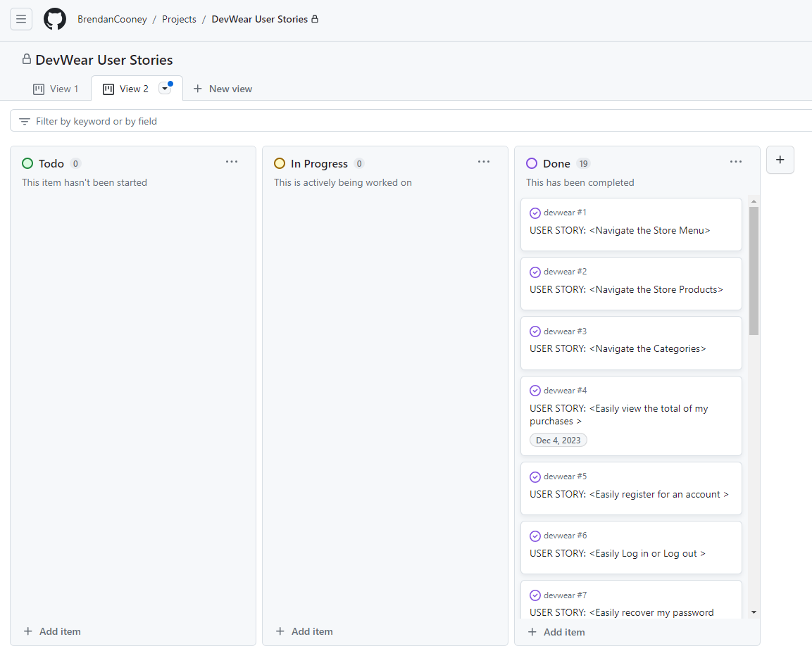Click the DevWear User Stories project heading
Viewport: 812px width, 651px height.
(x=104, y=60)
